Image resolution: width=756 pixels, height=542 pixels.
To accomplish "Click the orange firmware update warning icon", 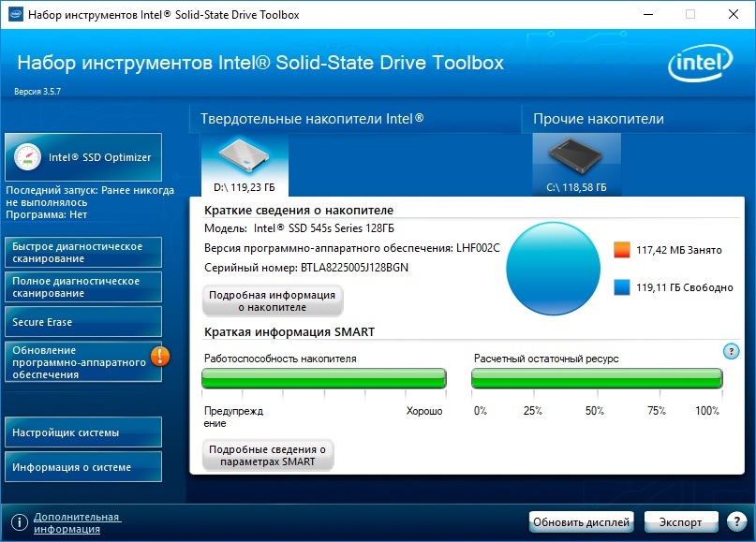I will [x=160, y=355].
